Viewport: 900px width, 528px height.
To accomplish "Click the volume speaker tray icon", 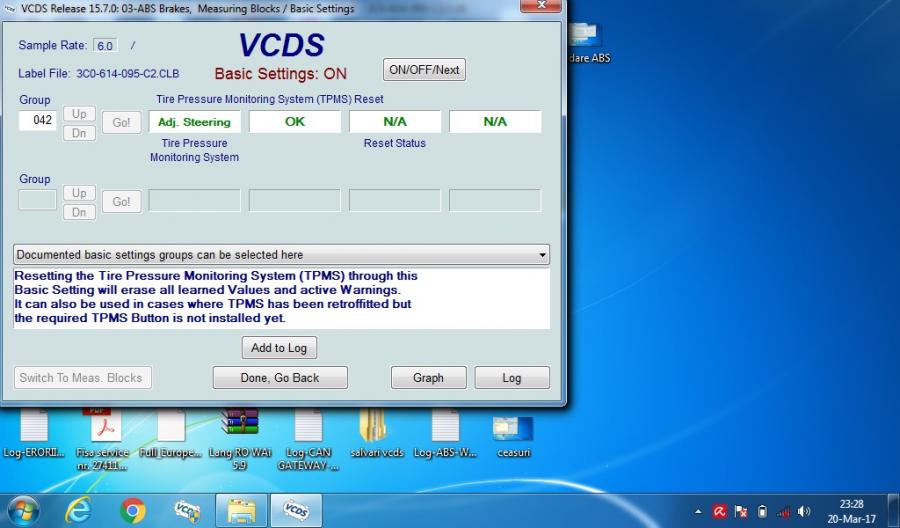I will pyautogui.click(x=803, y=511).
